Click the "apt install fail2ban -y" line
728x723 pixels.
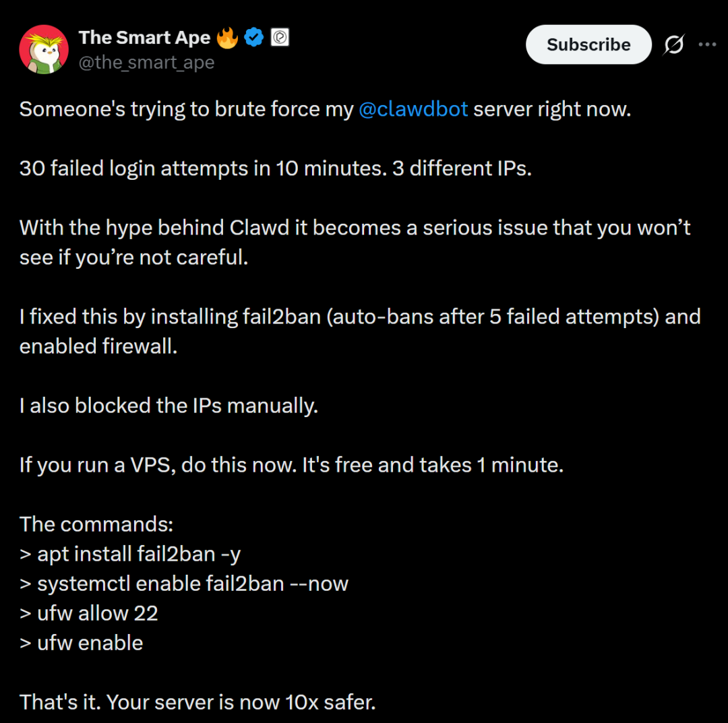(130, 554)
